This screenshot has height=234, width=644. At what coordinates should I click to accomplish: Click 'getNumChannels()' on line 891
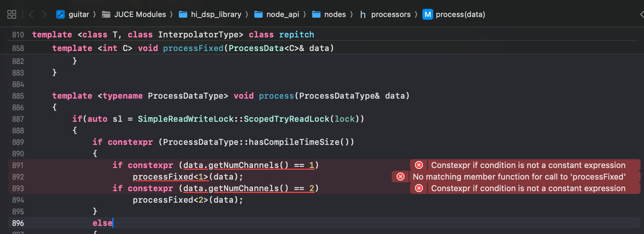[x=249, y=165]
